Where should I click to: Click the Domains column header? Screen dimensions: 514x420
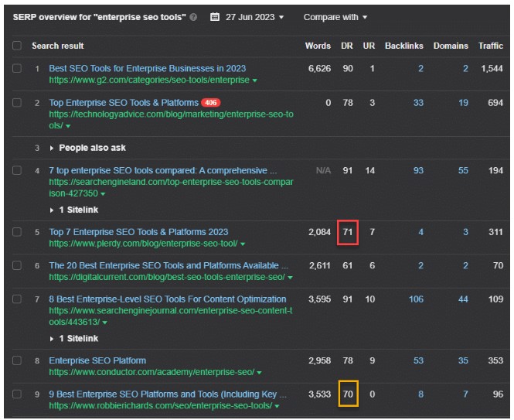click(451, 46)
